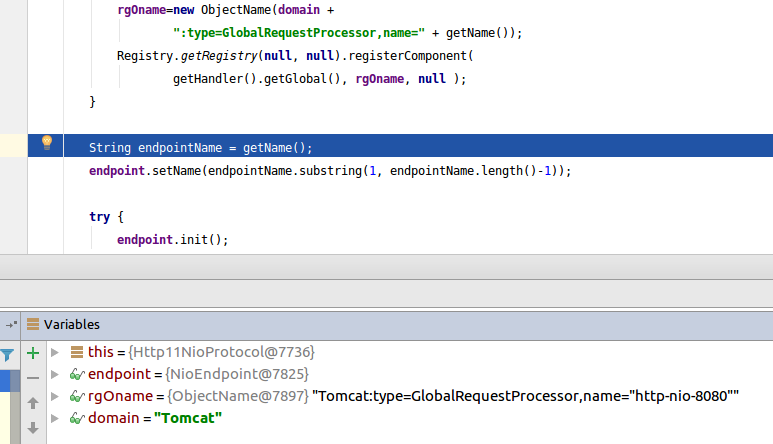Select the domain "Tomcat" value

(188, 418)
